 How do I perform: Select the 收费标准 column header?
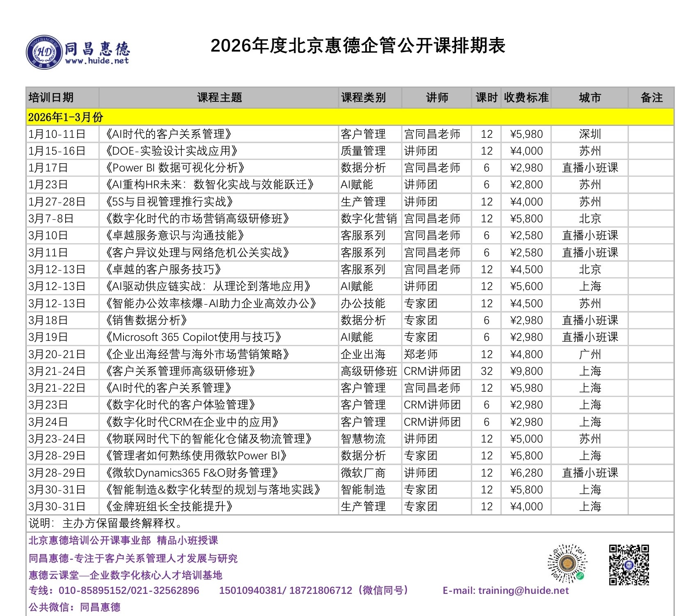[x=526, y=98]
